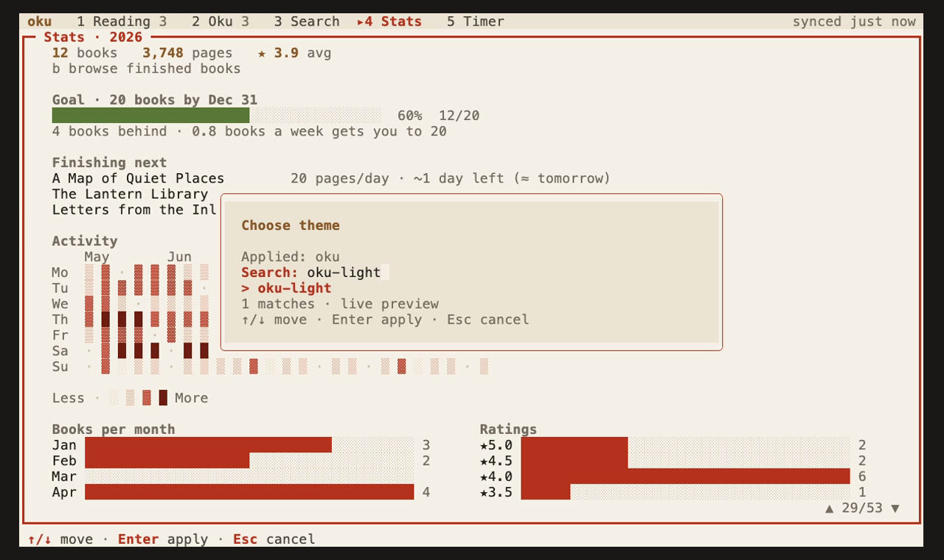This screenshot has width=944, height=560.
Task: Click the 'Choose theme' dialog title
Action: (291, 225)
